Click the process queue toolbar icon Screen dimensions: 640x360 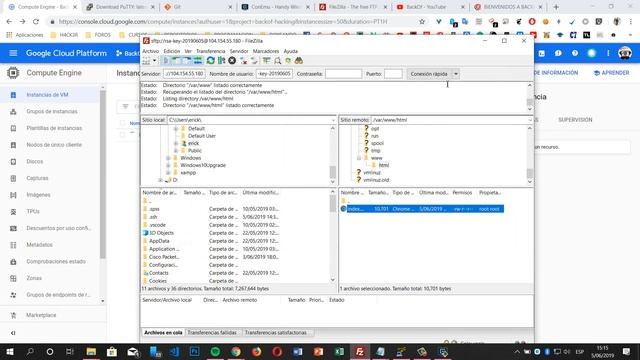[221, 61]
